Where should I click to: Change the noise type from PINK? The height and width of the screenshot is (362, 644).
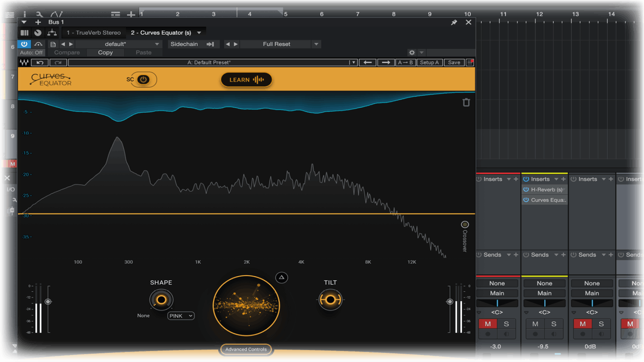(180, 316)
